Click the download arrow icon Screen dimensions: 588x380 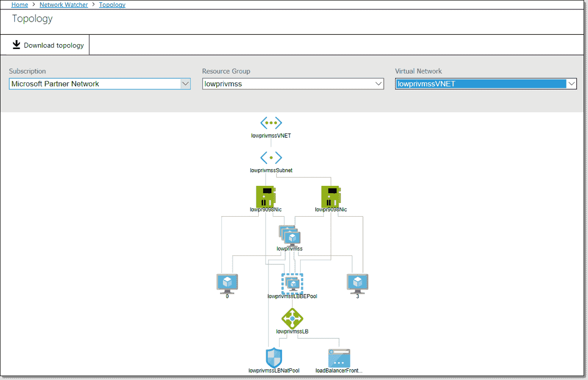coord(17,45)
